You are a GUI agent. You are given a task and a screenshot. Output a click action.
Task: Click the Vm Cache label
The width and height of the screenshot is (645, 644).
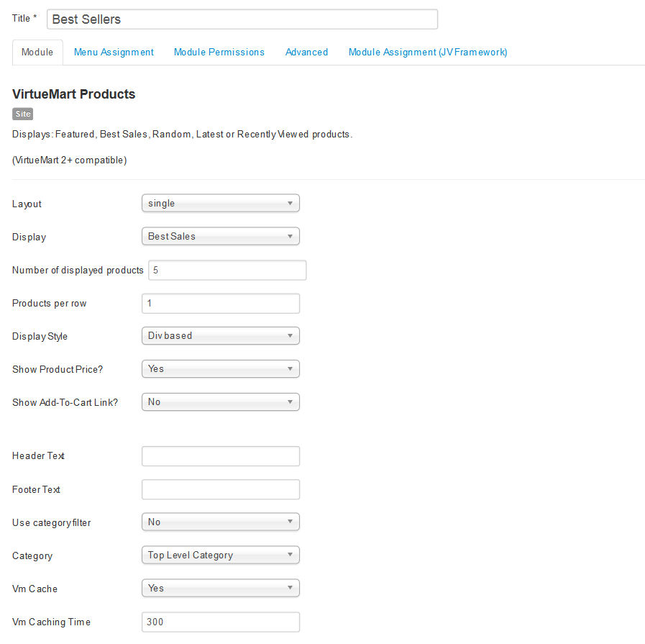[35, 589]
